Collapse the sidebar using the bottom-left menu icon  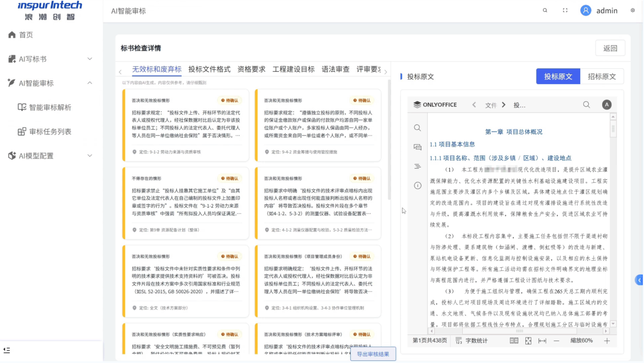pos(7,350)
